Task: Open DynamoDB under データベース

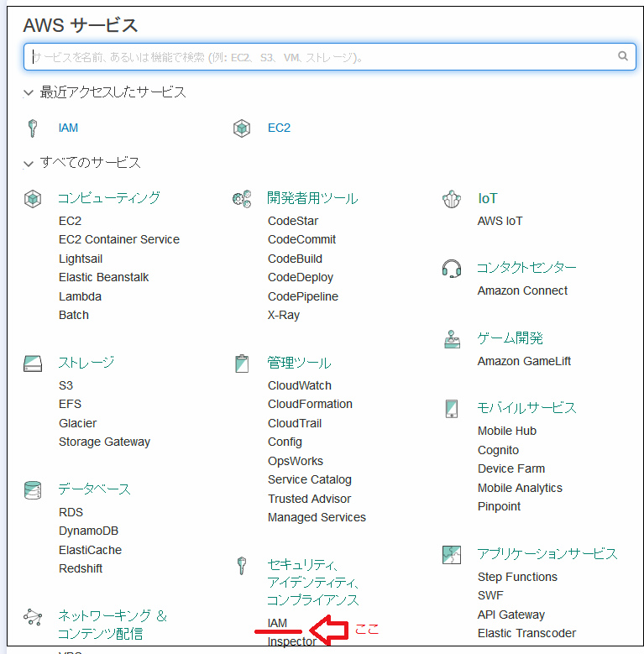Action: 88,531
